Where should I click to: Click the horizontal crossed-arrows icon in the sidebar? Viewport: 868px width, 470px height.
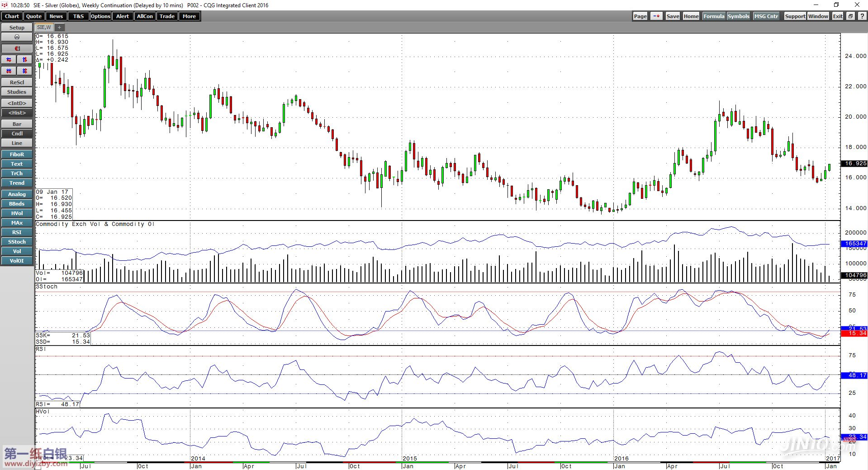pyautogui.click(x=9, y=71)
